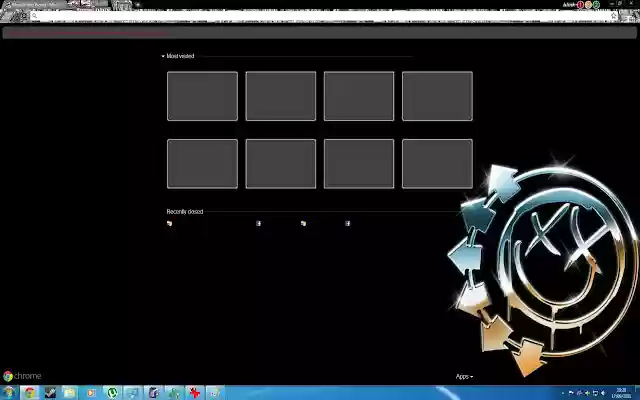Reopen the fourth recently closed item
Image resolution: width=640 pixels, height=400 pixels.
pos(348,224)
